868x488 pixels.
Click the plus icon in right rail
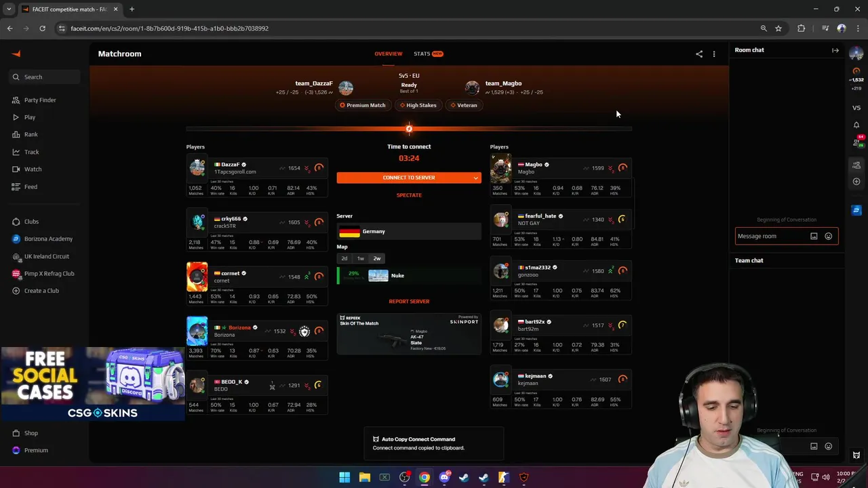[856, 182]
